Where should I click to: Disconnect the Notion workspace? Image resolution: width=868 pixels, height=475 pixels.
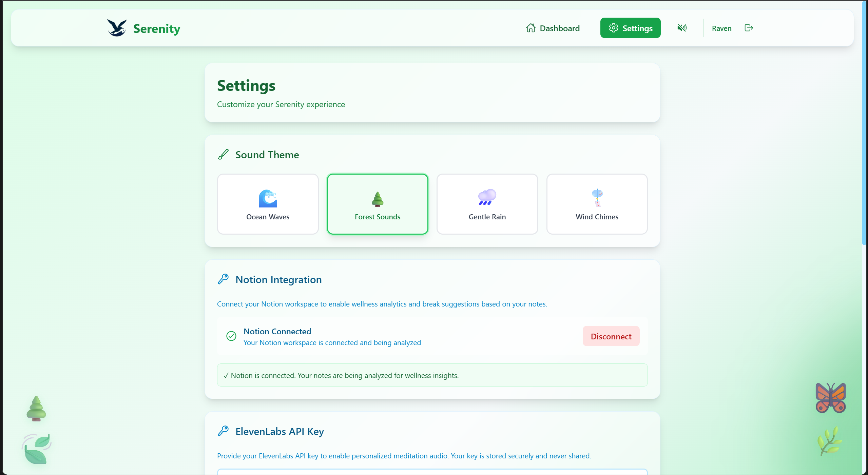(x=611, y=336)
